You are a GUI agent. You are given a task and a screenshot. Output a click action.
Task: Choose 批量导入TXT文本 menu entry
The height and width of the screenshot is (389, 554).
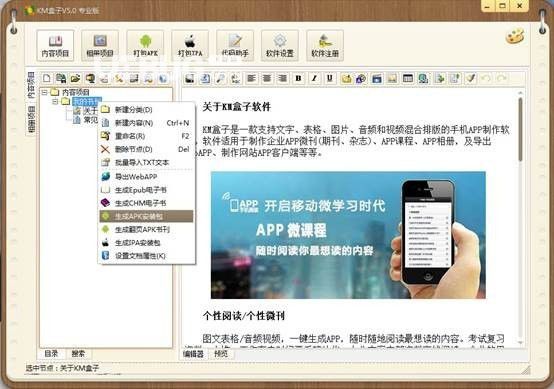coord(147,163)
